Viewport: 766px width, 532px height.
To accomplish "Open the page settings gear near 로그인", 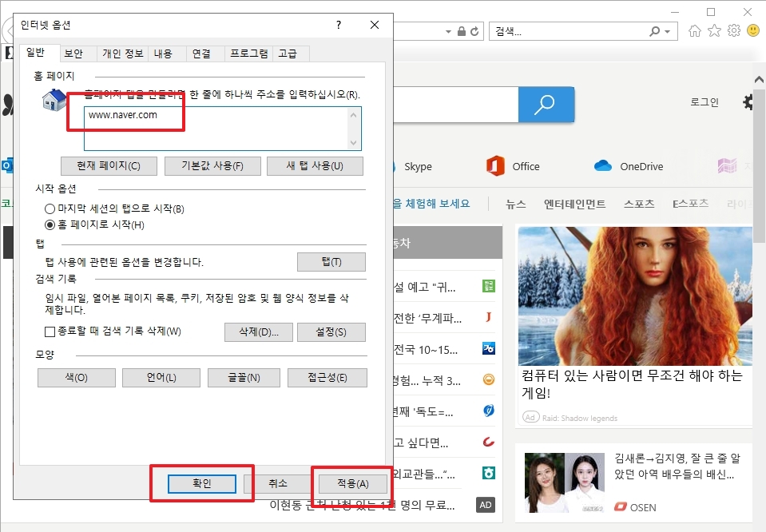I will click(x=748, y=102).
